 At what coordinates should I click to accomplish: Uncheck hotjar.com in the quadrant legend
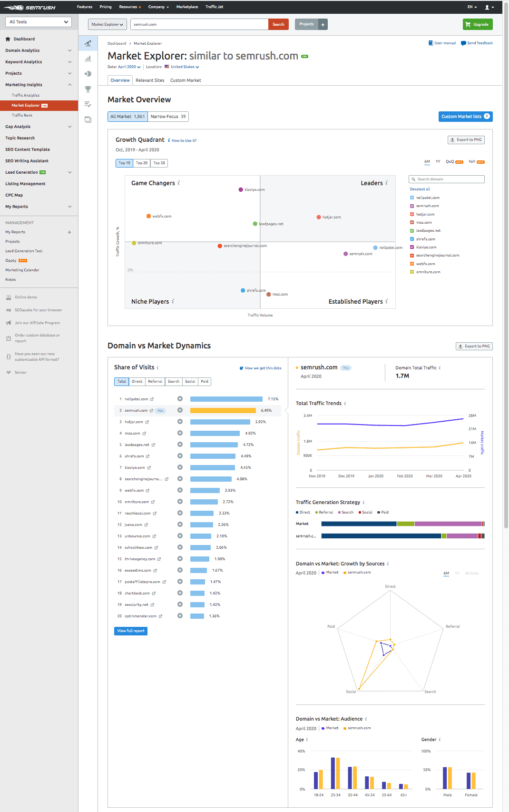tap(412, 214)
